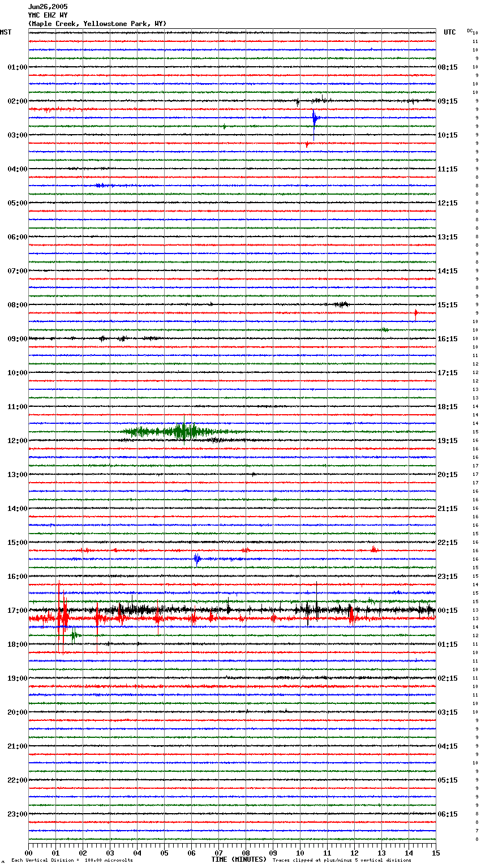
Task: Click the Each Vertical Division microvolts note
Action: (x=72, y=860)
